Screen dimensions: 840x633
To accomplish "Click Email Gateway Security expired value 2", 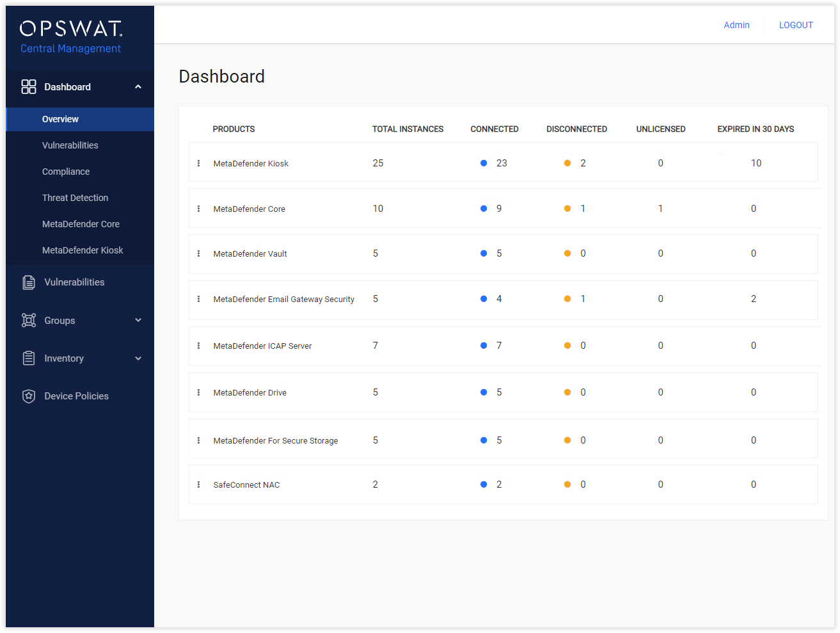I will point(754,299).
